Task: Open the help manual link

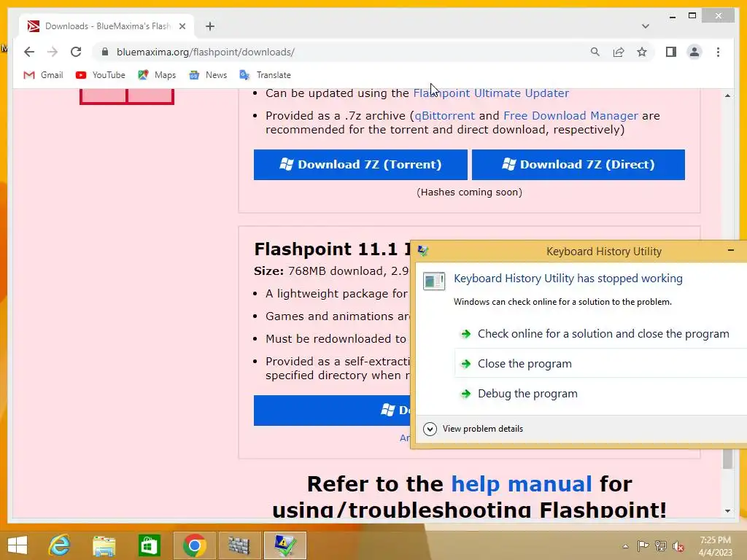Action: (521, 484)
